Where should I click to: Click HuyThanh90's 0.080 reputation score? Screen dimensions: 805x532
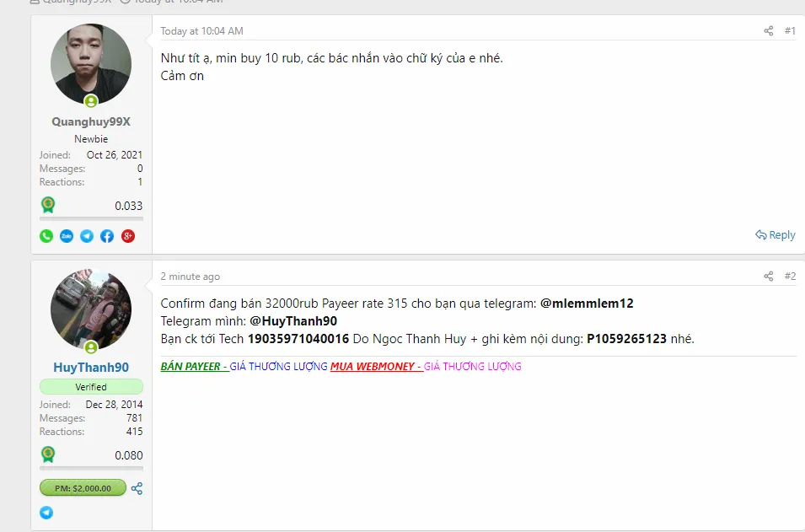point(128,455)
